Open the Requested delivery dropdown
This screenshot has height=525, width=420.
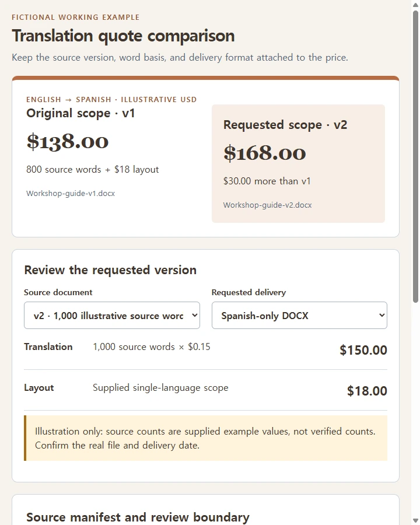(x=299, y=316)
